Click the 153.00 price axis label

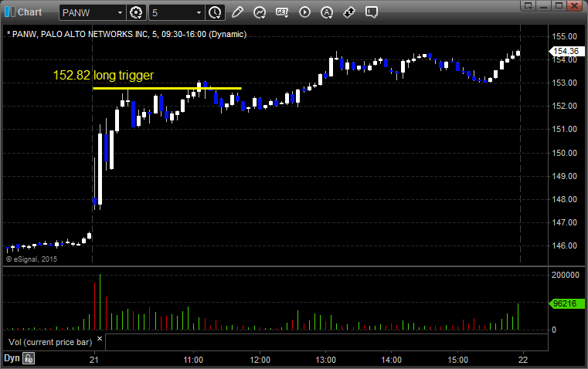tap(564, 83)
